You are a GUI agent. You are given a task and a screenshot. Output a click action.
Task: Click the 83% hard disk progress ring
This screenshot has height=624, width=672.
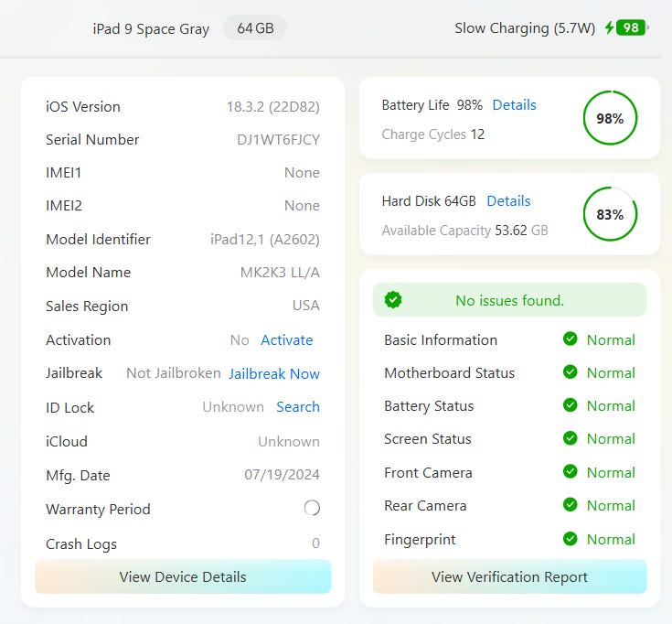pyautogui.click(x=611, y=214)
